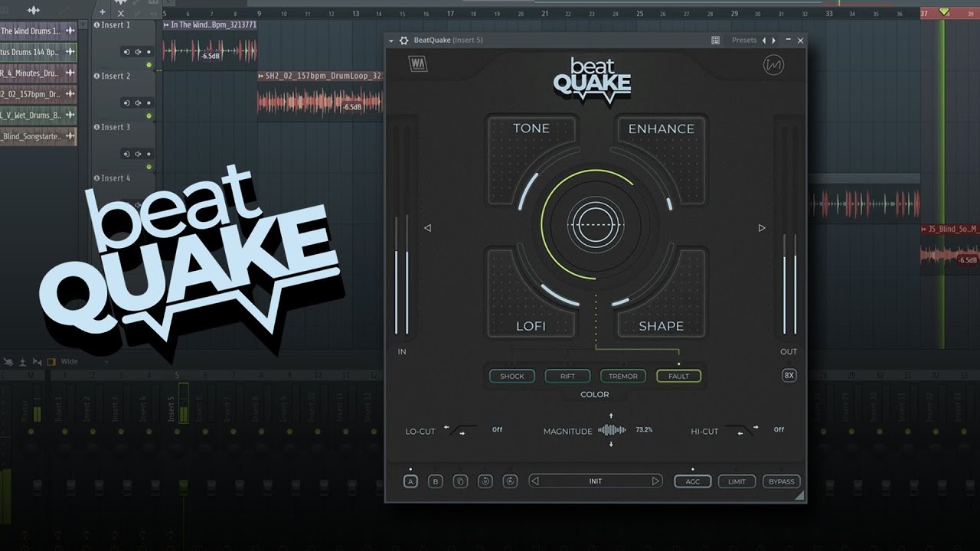Screen dimensions: 980x551
Task: Select the 'V_Wet_Drums_8' sample in picker
Action: pos(38,116)
